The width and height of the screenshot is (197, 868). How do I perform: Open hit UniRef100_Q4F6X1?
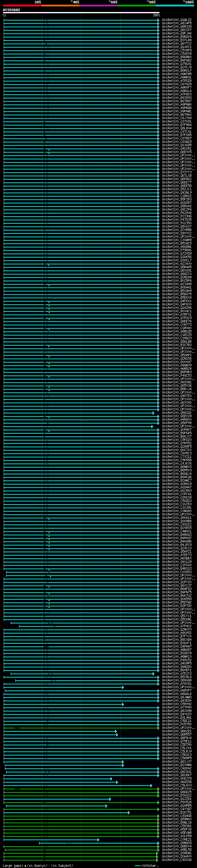tap(177, 301)
